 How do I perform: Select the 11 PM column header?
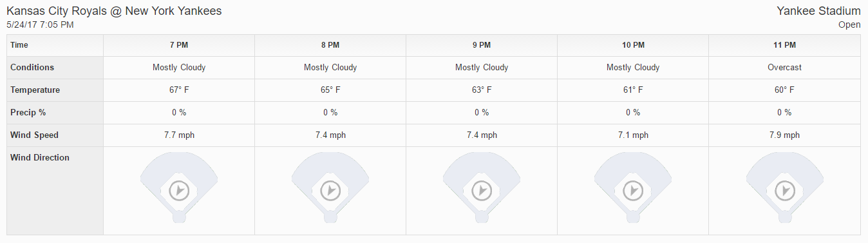[784, 45]
